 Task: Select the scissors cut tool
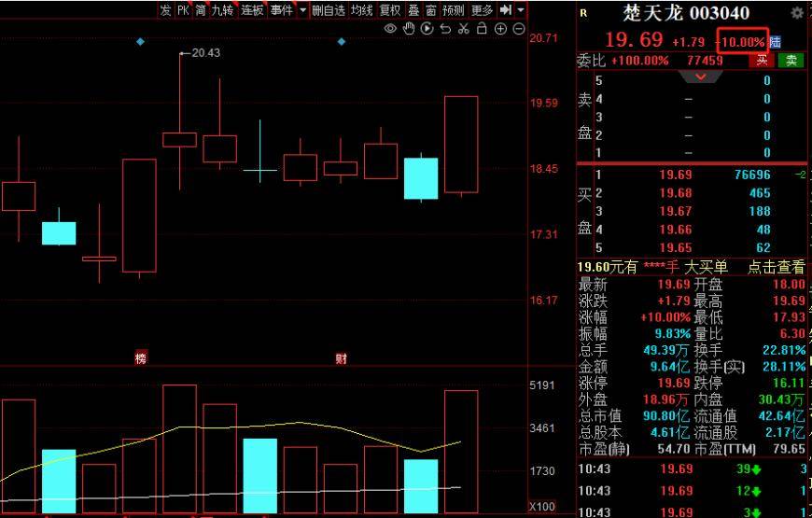[x=463, y=29]
